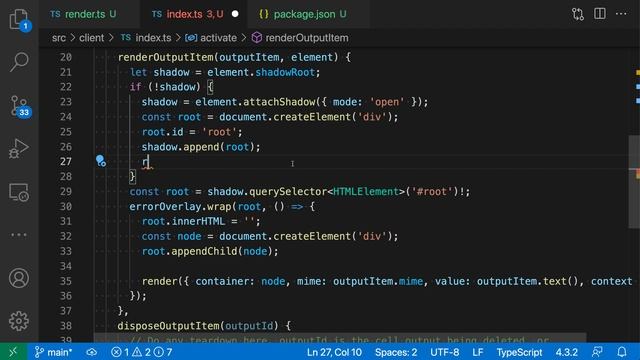Click the main* git branch indicator
Screen dimensions: 640x360
click(53, 352)
